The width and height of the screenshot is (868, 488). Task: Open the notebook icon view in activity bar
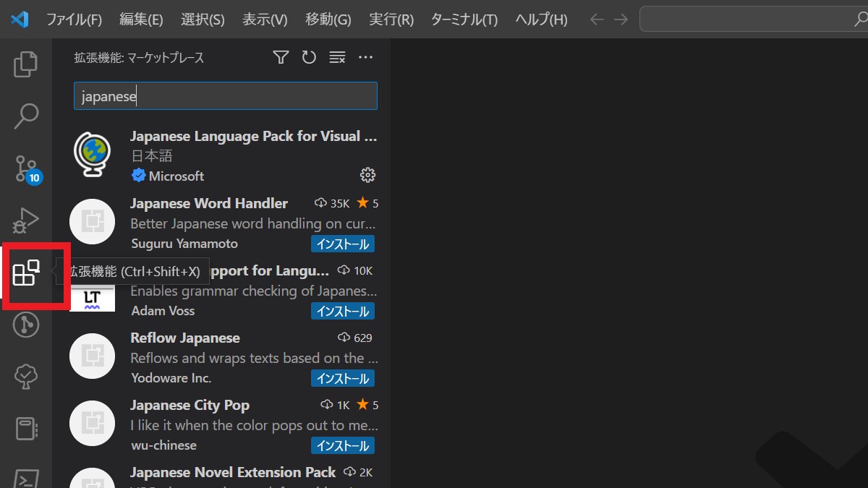click(26, 429)
